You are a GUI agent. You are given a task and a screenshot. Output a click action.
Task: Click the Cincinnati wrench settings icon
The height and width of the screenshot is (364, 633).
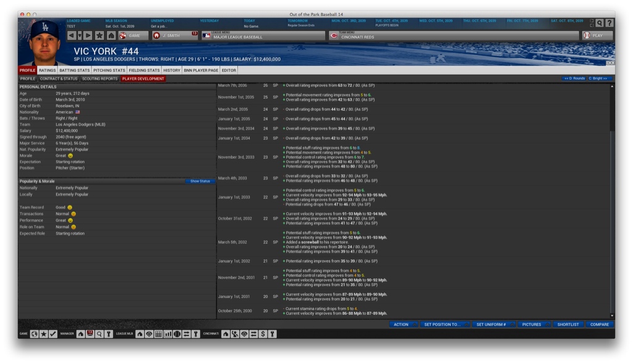coord(272,334)
